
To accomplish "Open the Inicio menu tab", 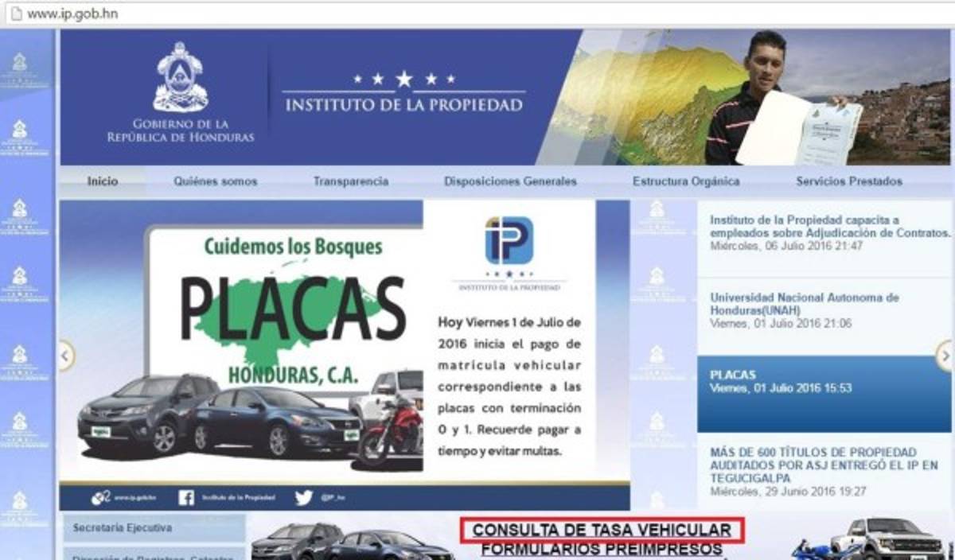I will [103, 181].
